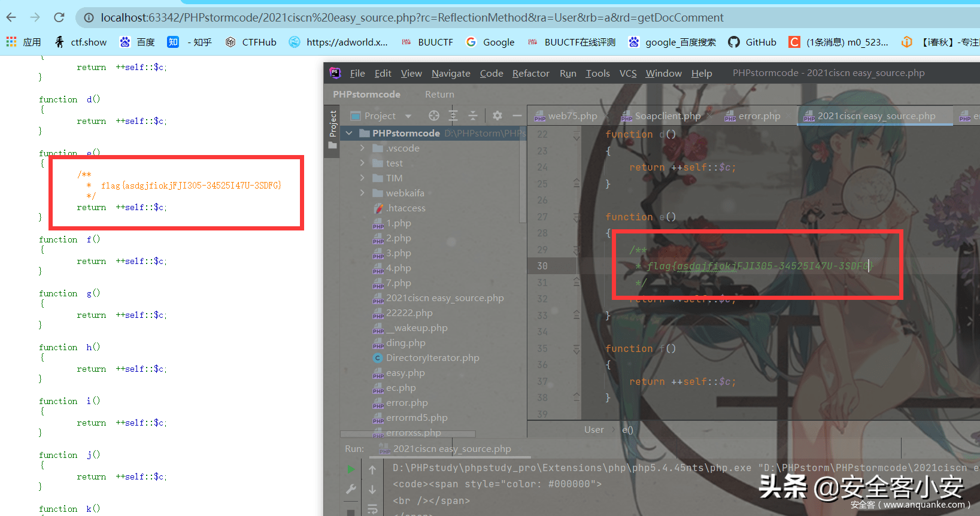
Task: Click the green rerun icon in Run panel
Action: click(351, 469)
